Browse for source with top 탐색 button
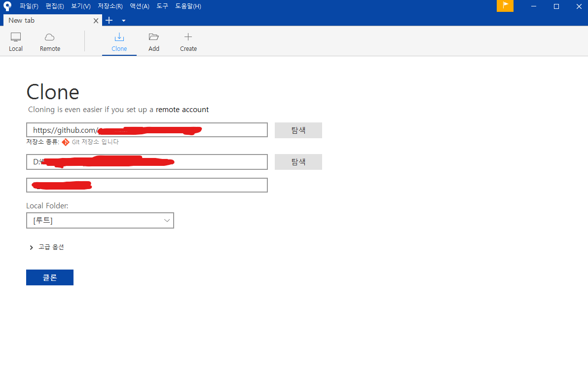The width and height of the screenshot is (588, 391). [298, 130]
